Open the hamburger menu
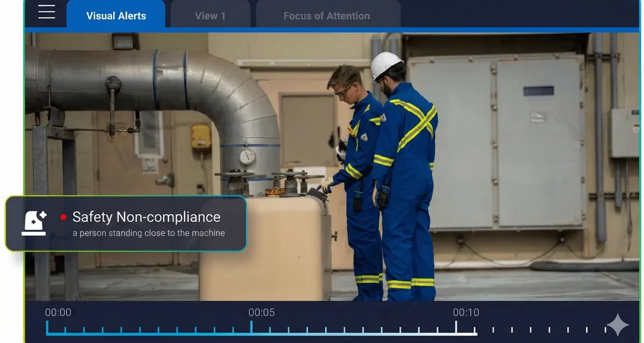 [47, 12]
